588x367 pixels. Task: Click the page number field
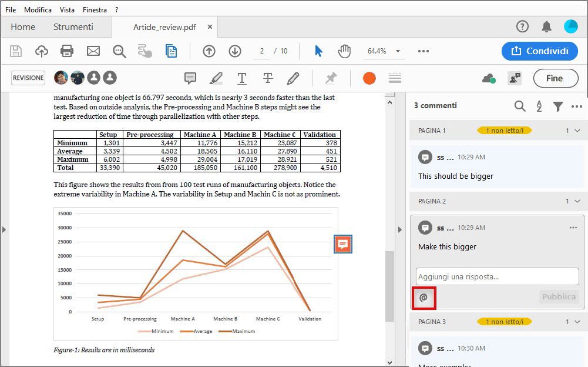[262, 52]
